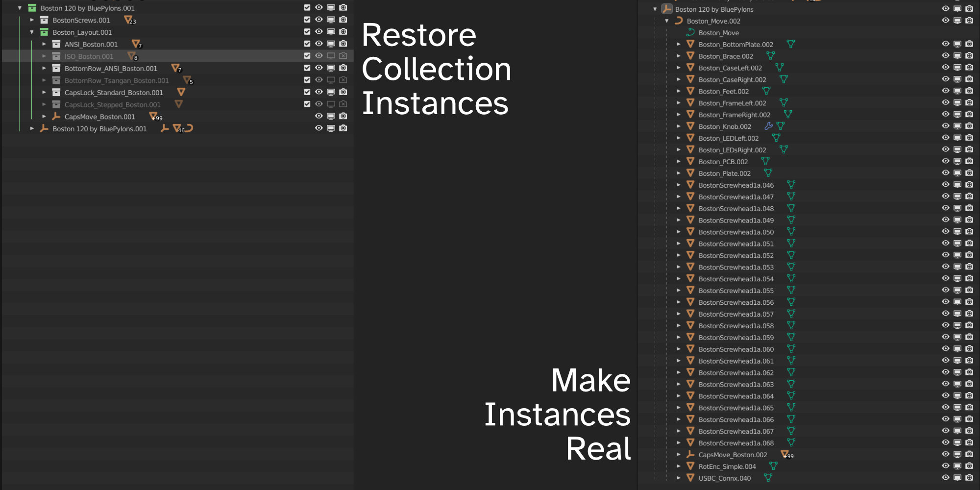Click the mesh icon of USBC_Connx.040
The height and width of the screenshot is (490, 980).
[690, 478]
